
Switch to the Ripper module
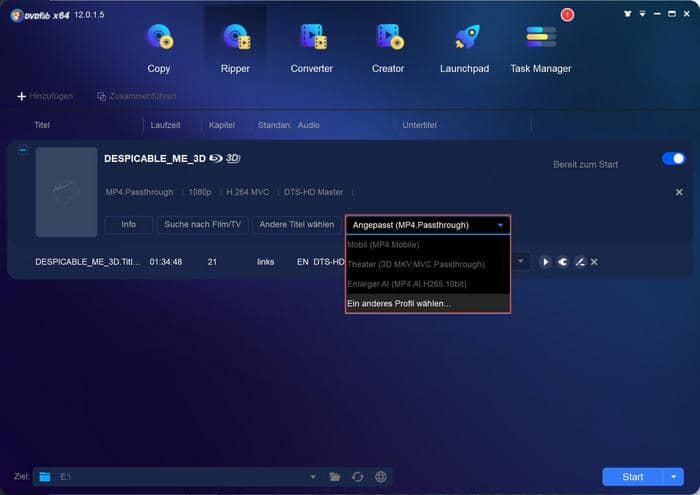(235, 49)
